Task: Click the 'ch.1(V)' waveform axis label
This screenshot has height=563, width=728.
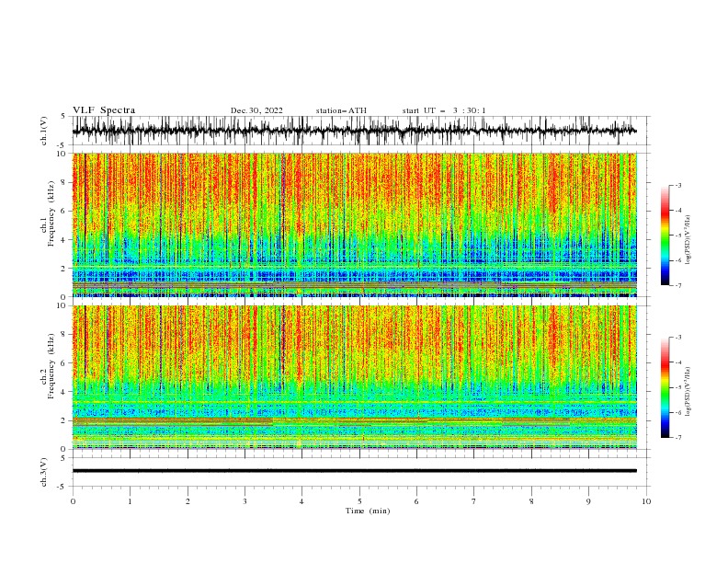Action: point(44,131)
